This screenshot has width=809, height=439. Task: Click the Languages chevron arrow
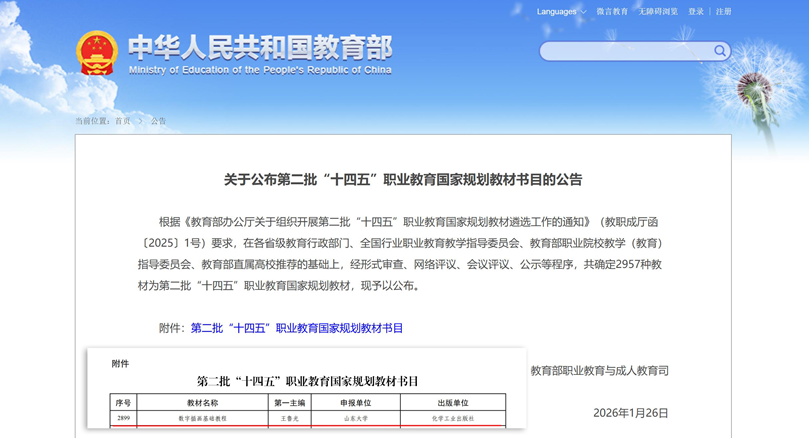[584, 12]
